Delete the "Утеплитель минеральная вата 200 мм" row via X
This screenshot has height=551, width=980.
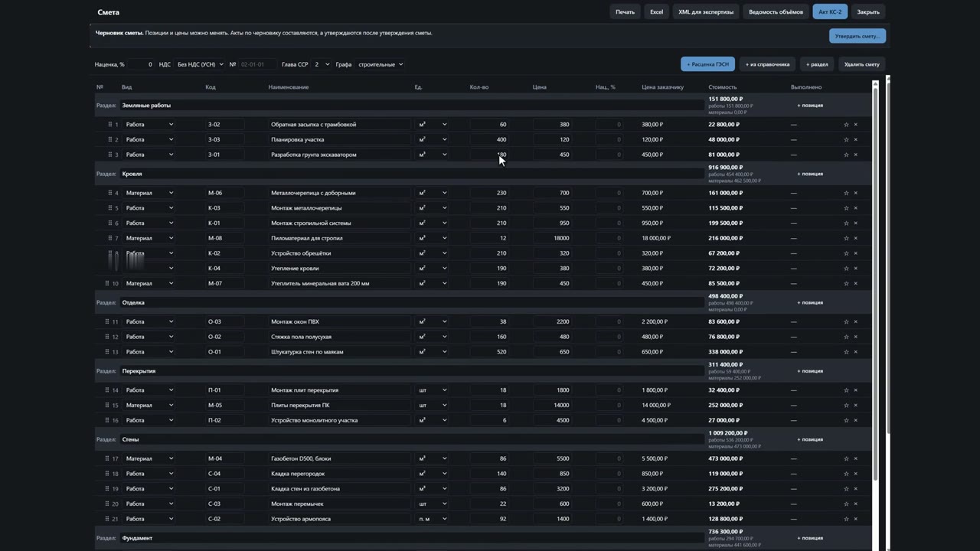click(x=855, y=283)
